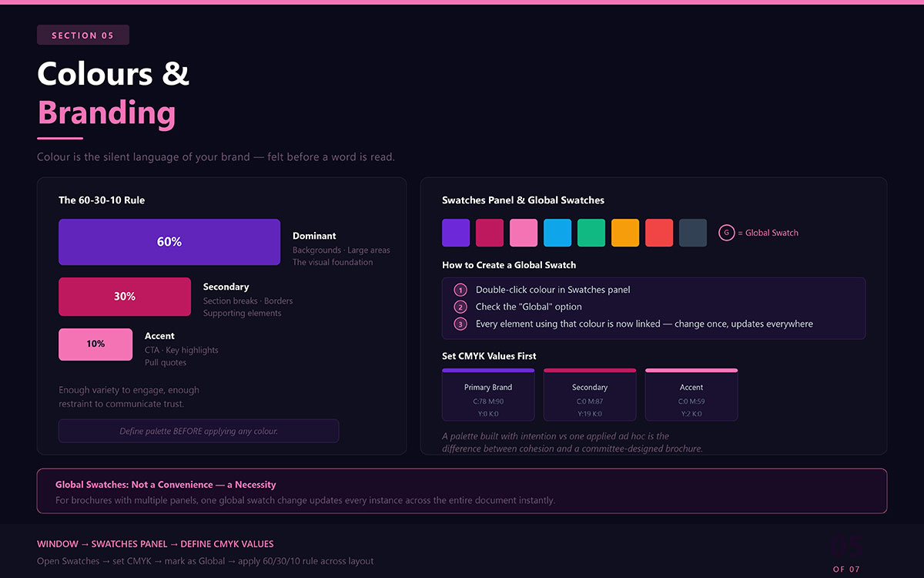
Task: Select the Accent CMYK card
Action: [x=691, y=395]
